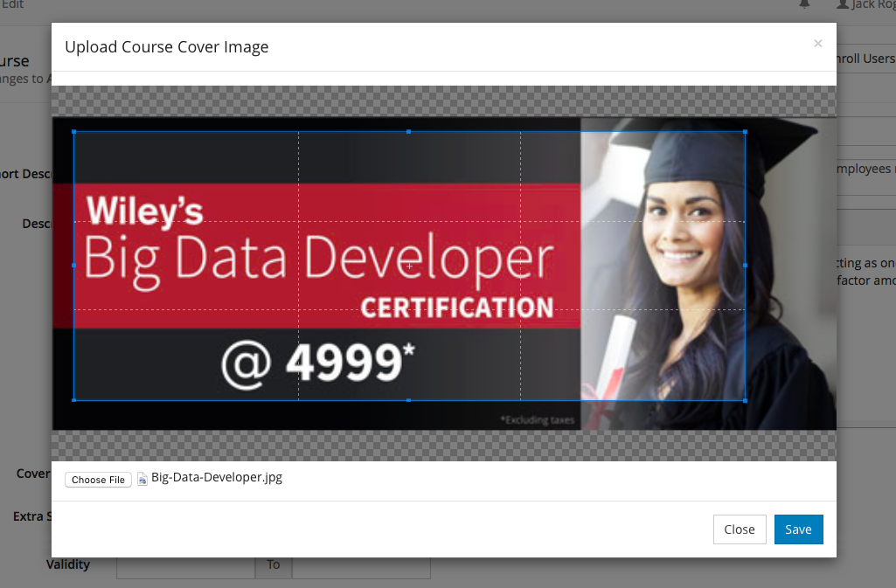Click the crop box bottom-left corner handle
Screen dimensions: 896x588
(73, 400)
